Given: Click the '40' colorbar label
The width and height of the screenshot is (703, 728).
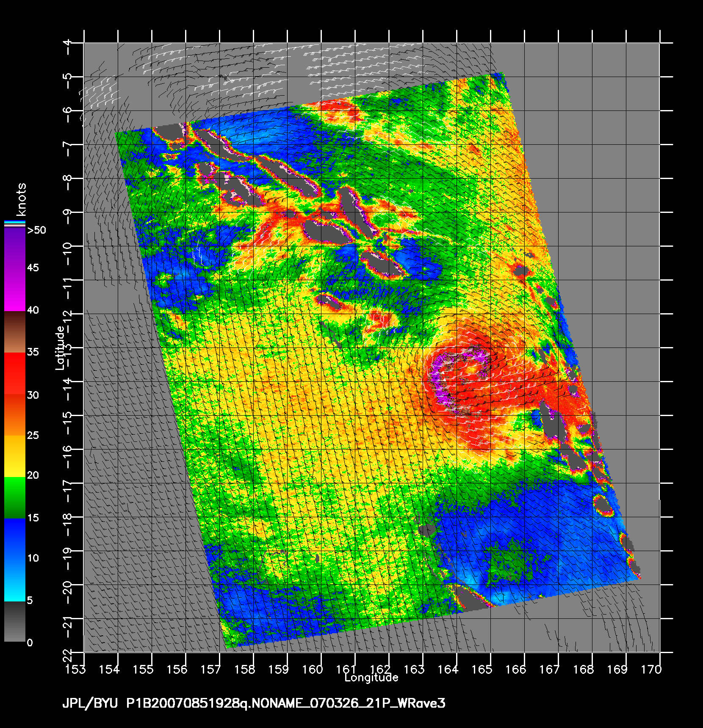Looking at the screenshot, I should [x=33, y=310].
